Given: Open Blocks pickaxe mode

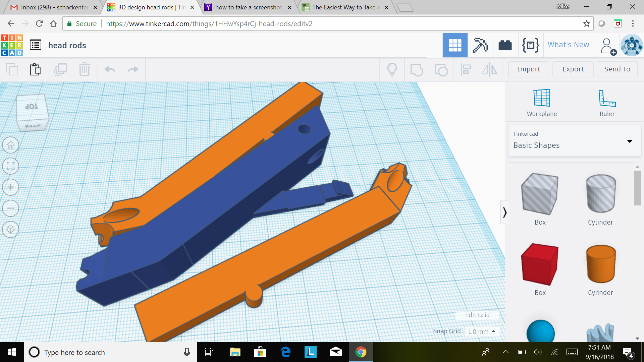Looking at the screenshot, I should pyautogui.click(x=480, y=45).
